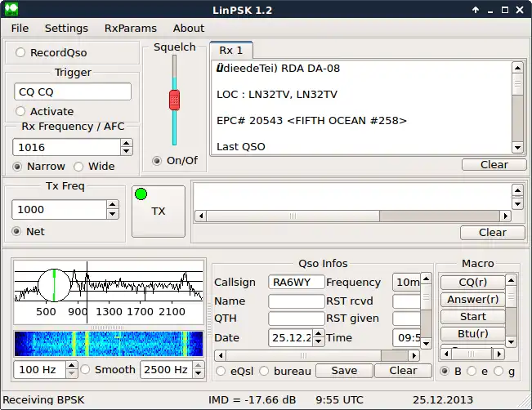Click the QTH input field
The image size is (532, 410).
point(296,319)
